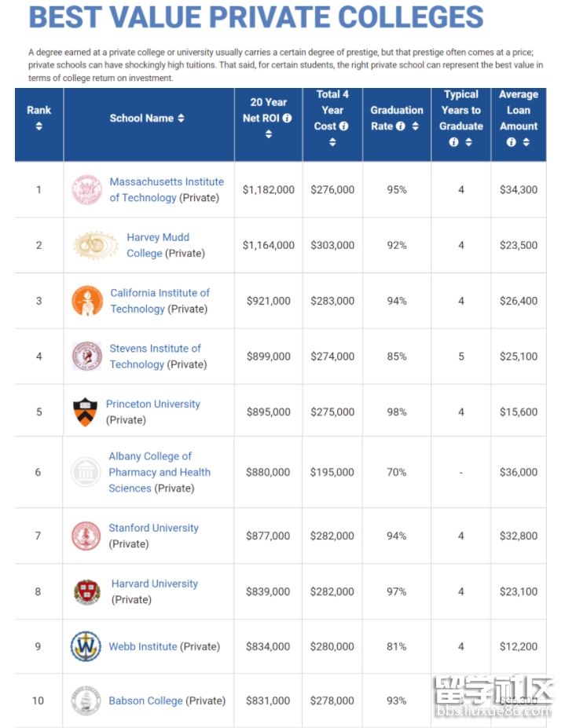Sort by Total 4 Year Cost arrows
Image resolution: width=565 pixels, height=728 pixels.
click(332, 142)
